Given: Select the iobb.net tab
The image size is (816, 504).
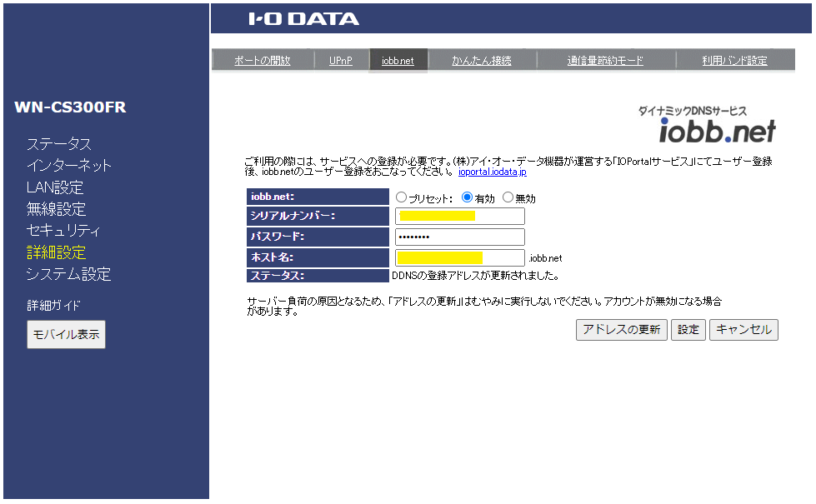Looking at the screenshot, I should [x=398, y=60].
